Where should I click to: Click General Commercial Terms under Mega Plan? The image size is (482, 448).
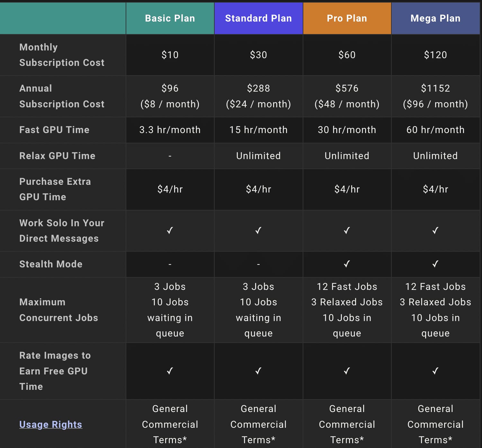[x=435, y=424]
